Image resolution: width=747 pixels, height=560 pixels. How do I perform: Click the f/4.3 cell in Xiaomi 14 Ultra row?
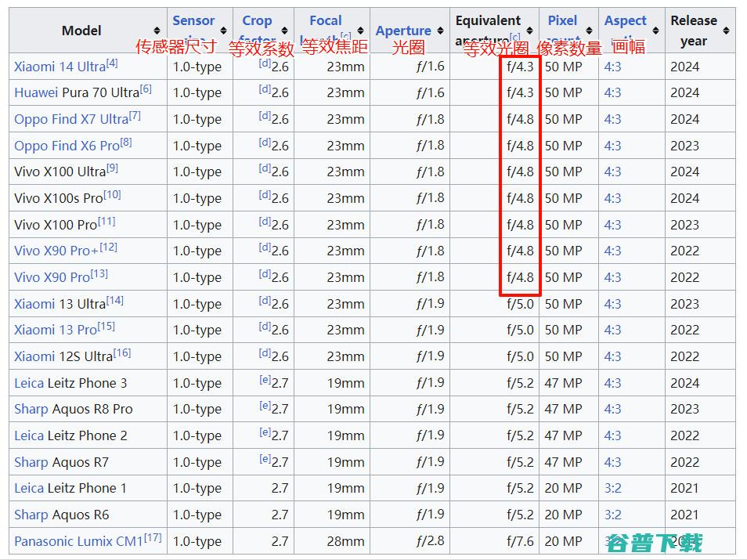[x=520, y=67]
